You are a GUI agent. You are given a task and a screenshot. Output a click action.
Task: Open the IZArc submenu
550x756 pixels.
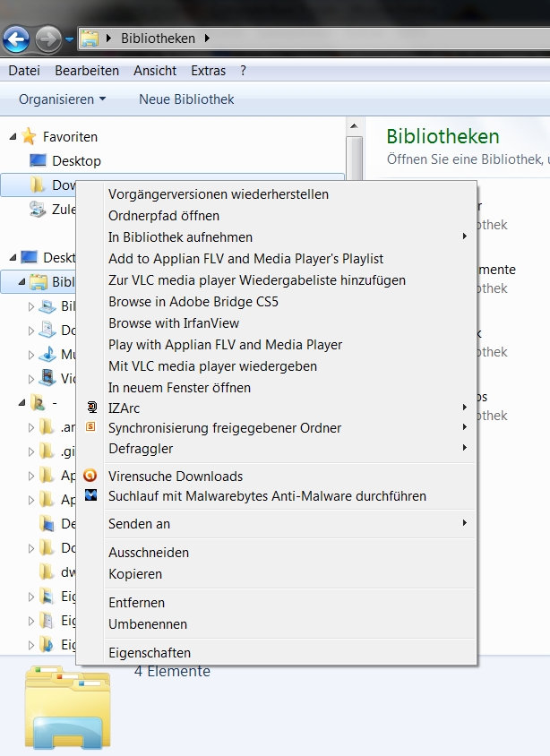click(277, 408)
